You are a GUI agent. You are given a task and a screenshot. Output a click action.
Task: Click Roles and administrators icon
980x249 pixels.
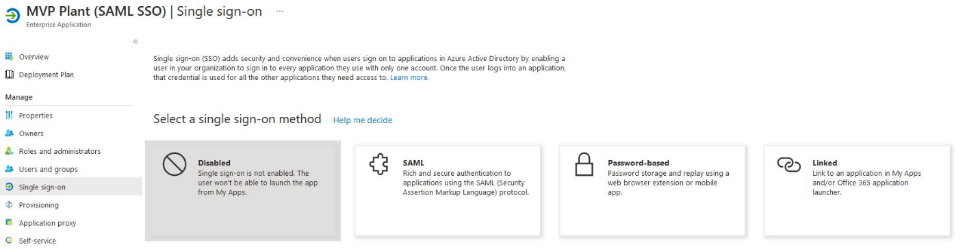(x=9, y=151)
